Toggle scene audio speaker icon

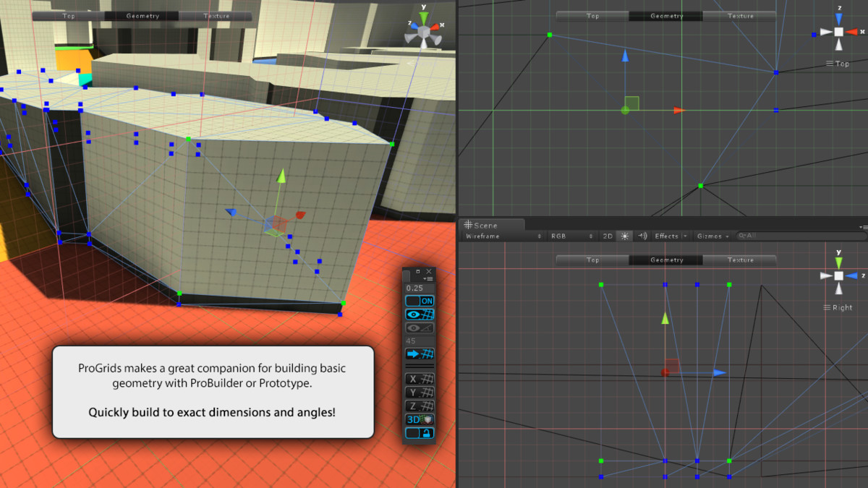(642, 236)
